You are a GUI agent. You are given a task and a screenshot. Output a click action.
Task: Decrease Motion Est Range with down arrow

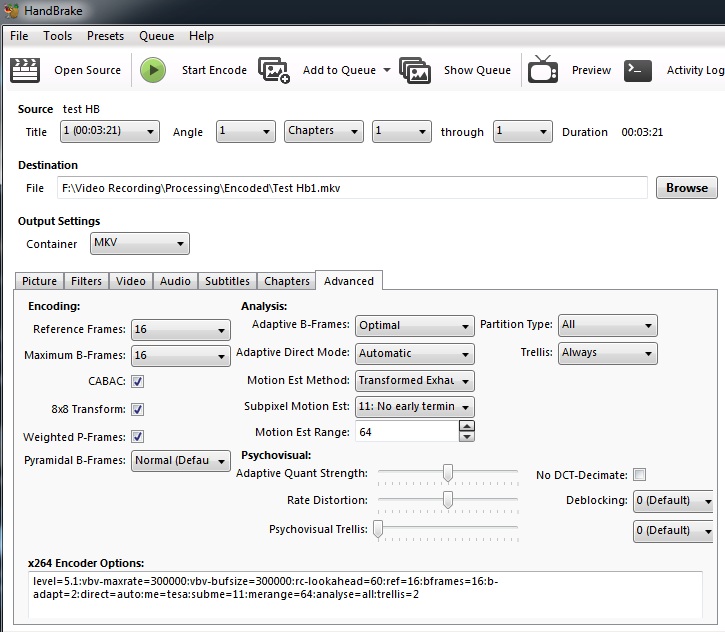point(467,437)
